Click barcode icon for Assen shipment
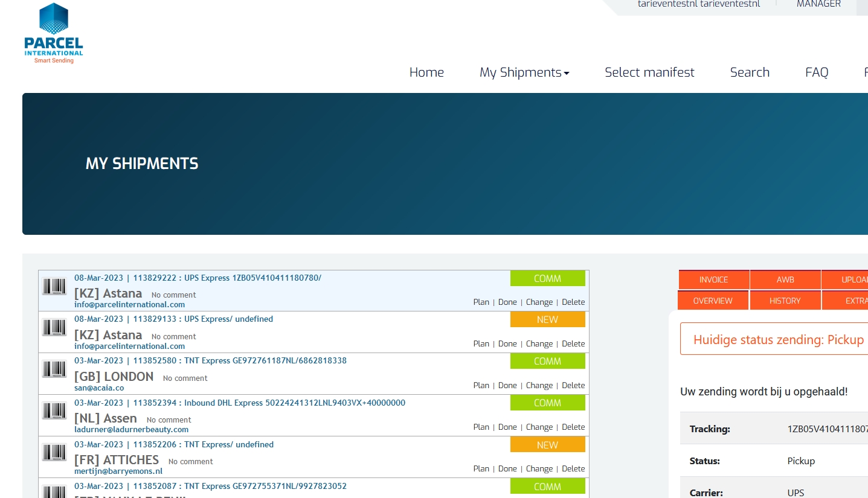 (x=54, y=411)
